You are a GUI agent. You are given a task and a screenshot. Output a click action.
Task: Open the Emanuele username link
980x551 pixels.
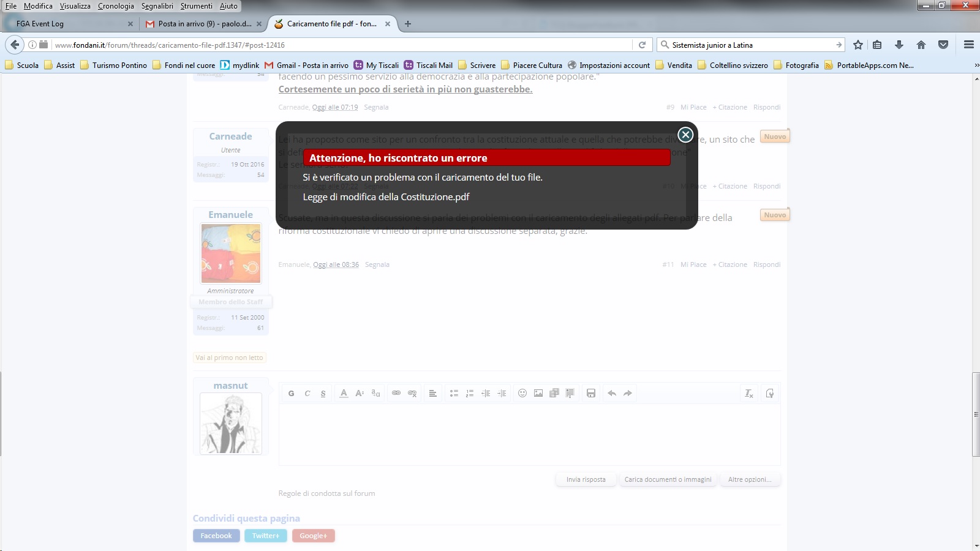230,215
